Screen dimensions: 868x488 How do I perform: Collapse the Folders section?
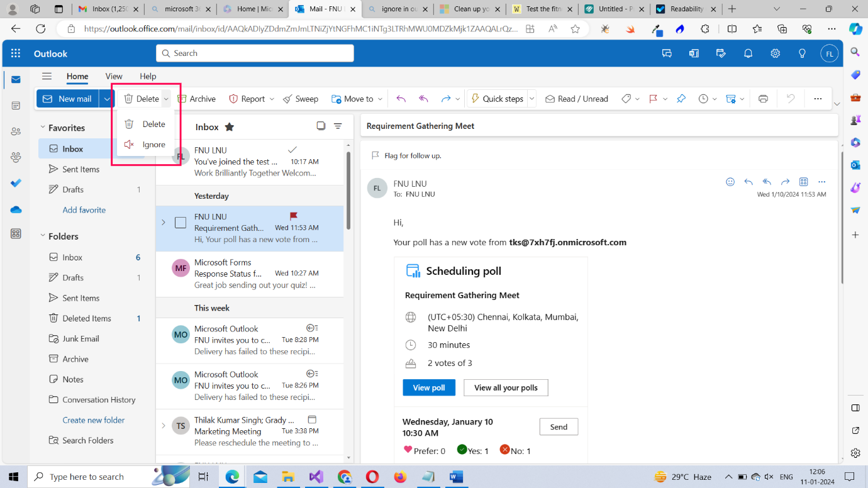pos(42,236)
